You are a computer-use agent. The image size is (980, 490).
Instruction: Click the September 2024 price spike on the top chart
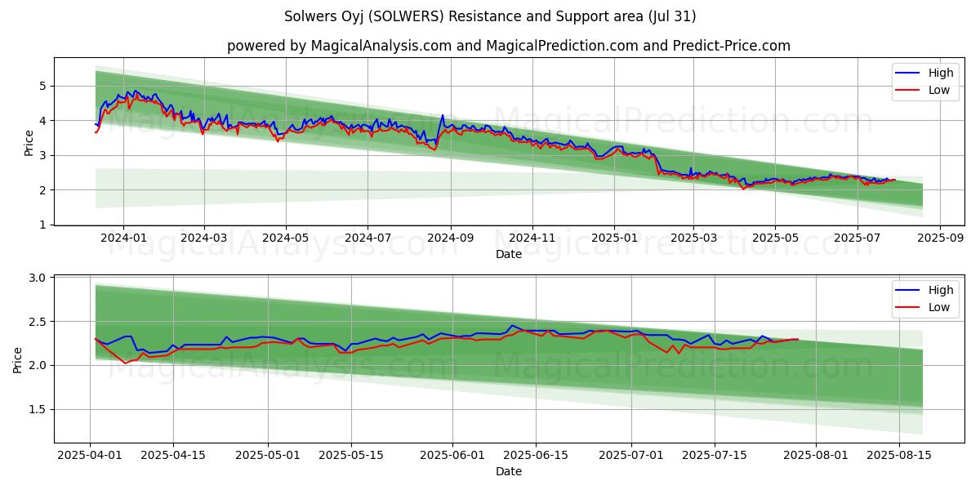click(x=443, y=116)
